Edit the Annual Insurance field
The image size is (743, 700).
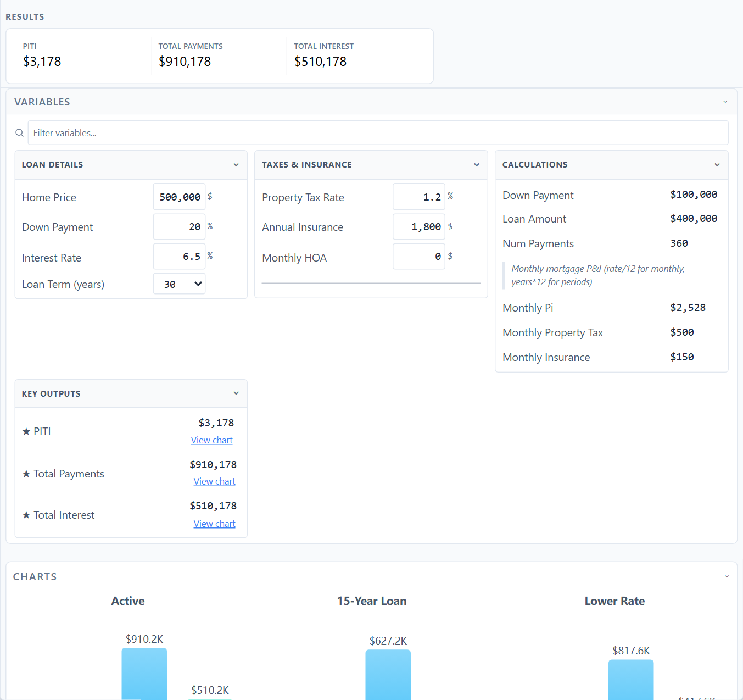click(x=419, y=227)
